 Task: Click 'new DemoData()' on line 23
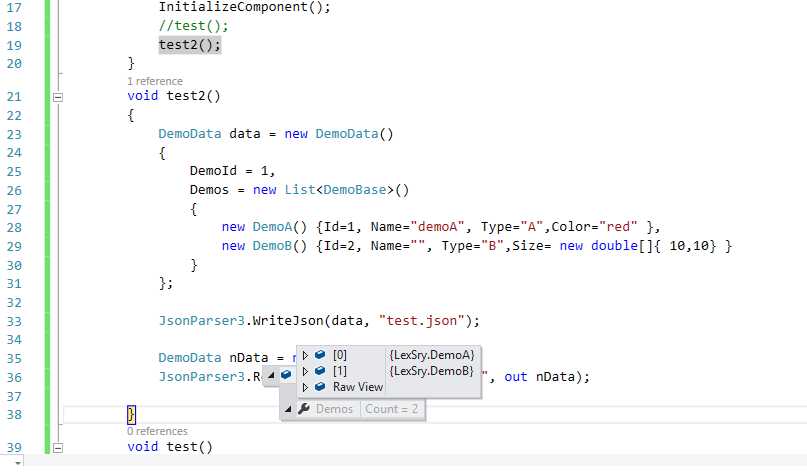coord(339,134)
